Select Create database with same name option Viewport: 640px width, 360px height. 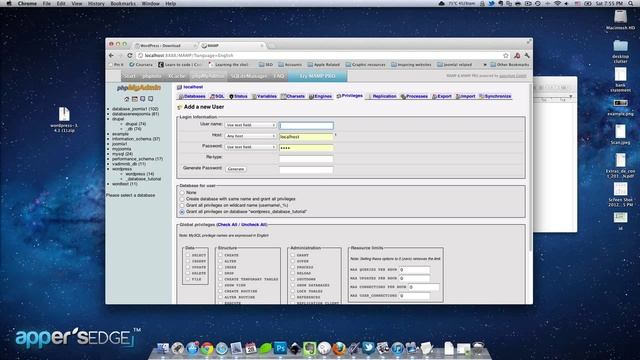tap(182, 199)
